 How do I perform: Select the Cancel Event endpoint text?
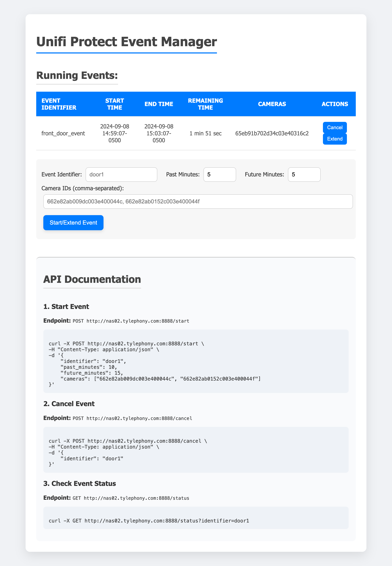coord(117,418)
